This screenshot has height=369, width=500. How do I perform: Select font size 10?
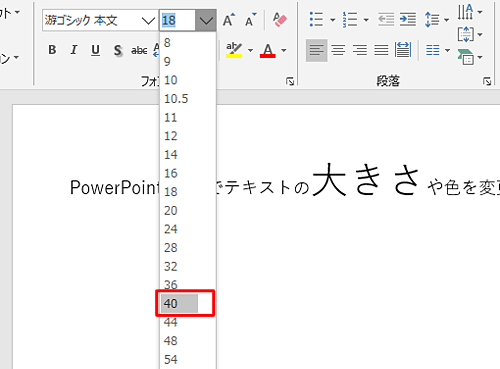(x=188, y=80)
